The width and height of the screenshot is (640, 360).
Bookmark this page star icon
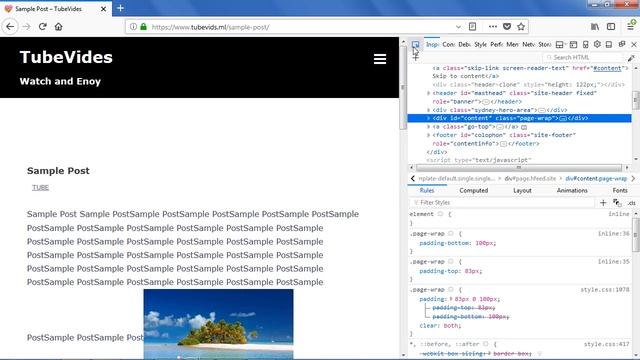(x=521, y=27)
